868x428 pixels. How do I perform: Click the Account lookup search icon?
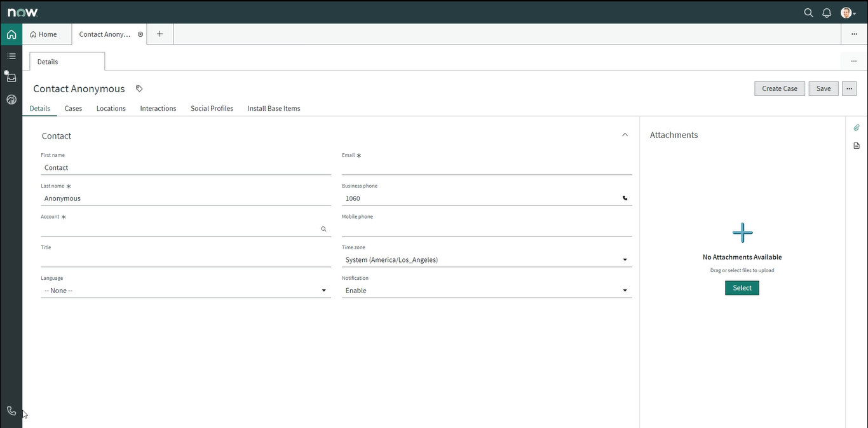(323, 229)
